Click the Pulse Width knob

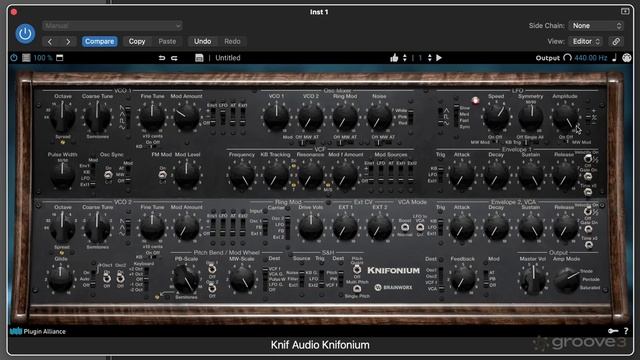[x=62, y=176]
